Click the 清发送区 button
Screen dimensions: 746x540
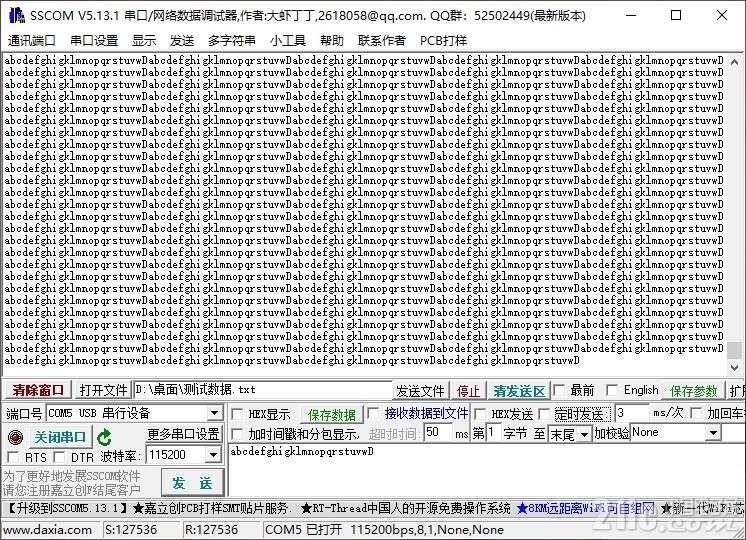click(519, 391)
